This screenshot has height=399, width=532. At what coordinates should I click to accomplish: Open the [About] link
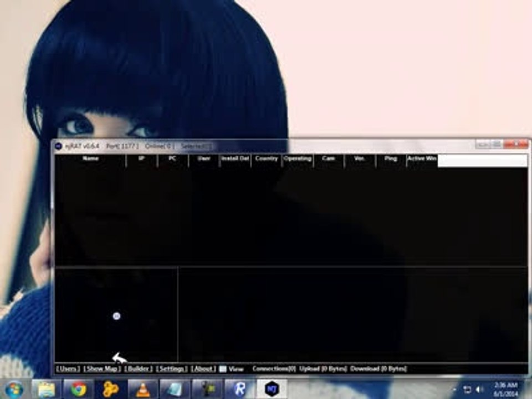pos(203,369)
